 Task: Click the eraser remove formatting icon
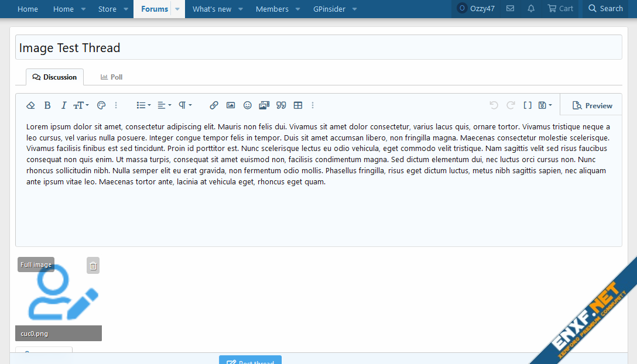coord(31,105)
